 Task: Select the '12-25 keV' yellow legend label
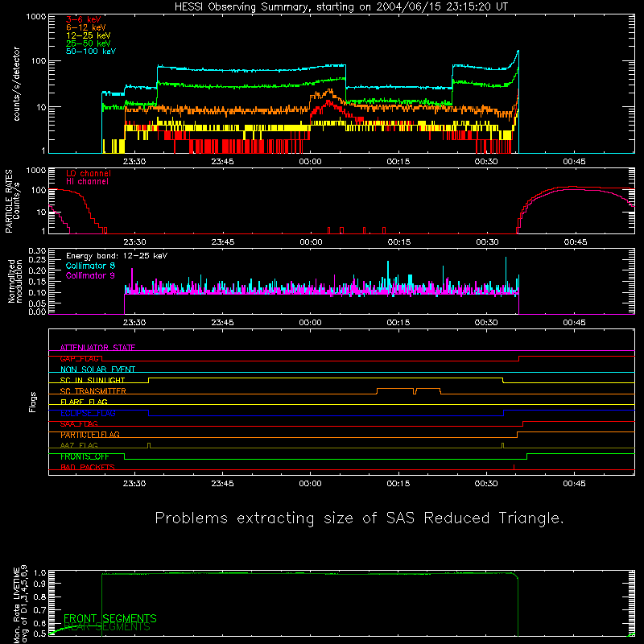[x=89, y=35]
